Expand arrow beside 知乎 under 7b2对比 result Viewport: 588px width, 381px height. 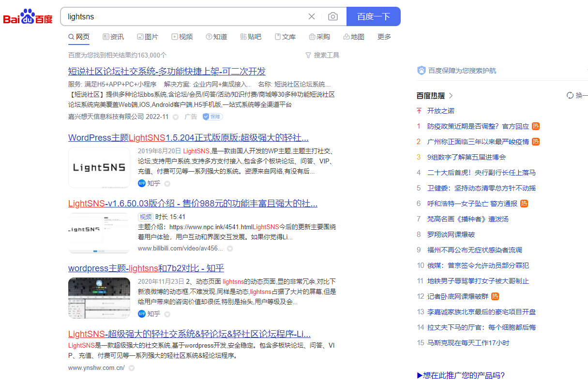click(x=167, y=314)
